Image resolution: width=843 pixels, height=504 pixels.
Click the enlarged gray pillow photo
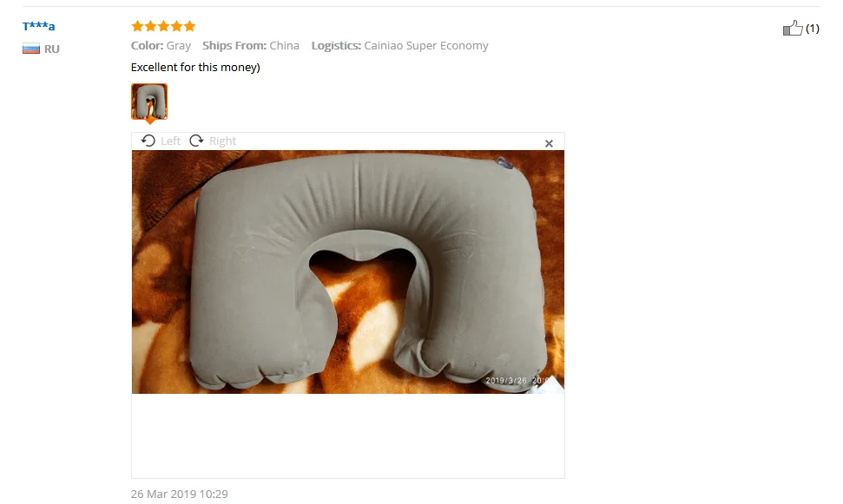[x=348, y=272]
